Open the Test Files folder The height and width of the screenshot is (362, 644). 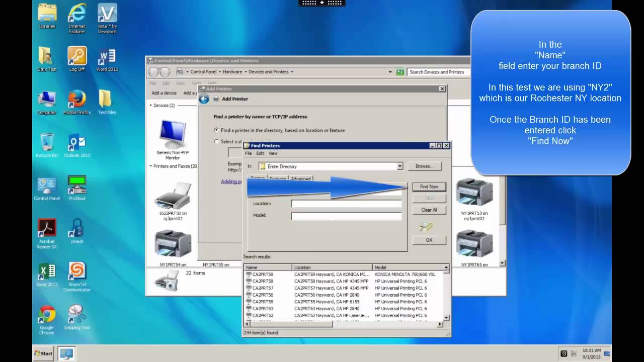(x=107, y=102)
